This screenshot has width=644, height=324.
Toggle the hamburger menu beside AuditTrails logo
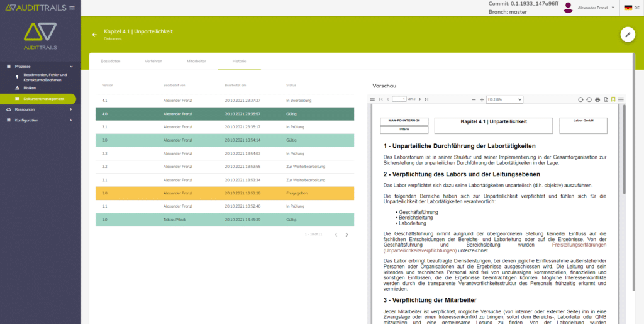[x=71, y=8]
